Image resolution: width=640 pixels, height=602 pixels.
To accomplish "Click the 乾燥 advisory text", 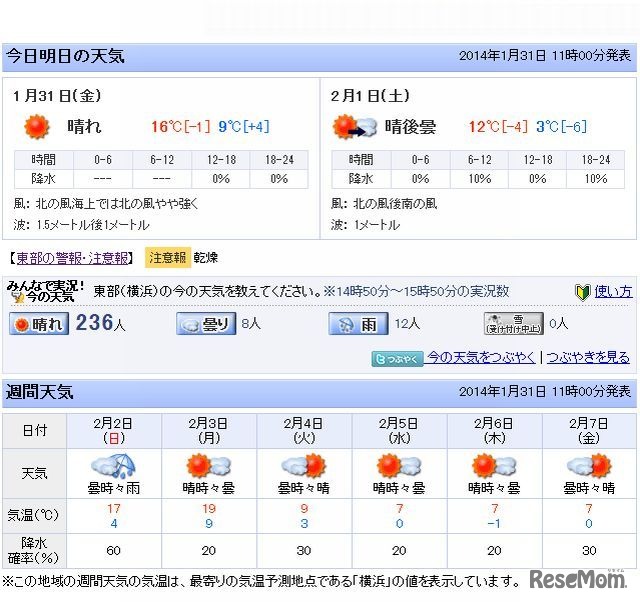I will click(206, 258).
